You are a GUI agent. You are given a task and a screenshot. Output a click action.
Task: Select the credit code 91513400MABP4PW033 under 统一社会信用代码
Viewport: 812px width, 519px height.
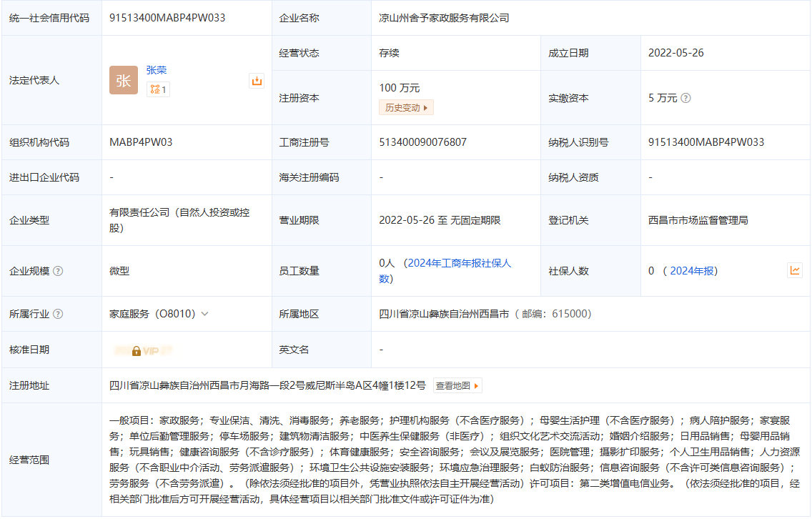tap(167, 18)
